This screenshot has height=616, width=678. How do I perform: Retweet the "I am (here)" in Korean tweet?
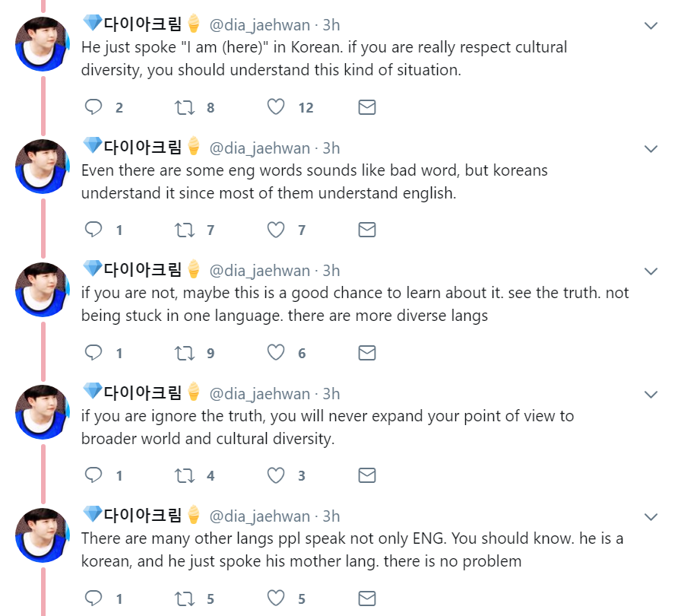coord(185,107)
